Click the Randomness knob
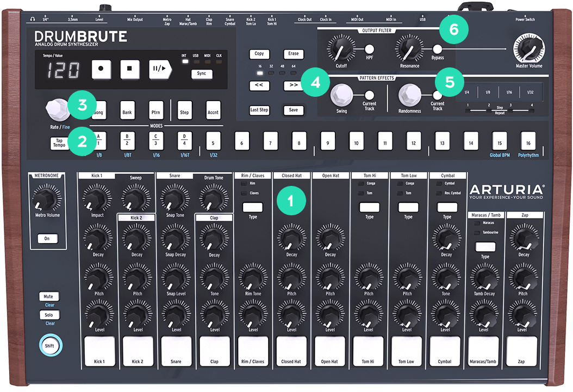This screenshot has height=392, width=573. click(409, 95)
